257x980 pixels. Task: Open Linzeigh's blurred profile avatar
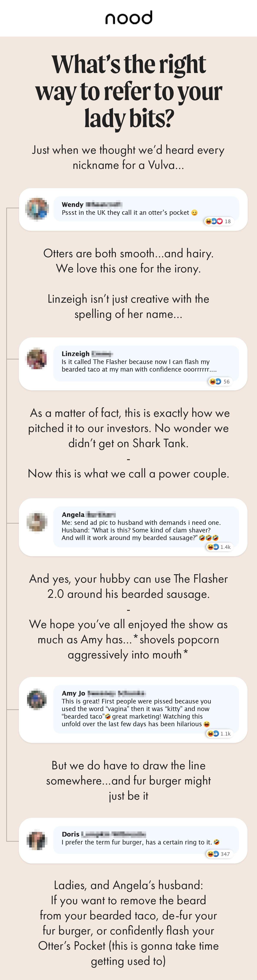[x=37, y=358]
